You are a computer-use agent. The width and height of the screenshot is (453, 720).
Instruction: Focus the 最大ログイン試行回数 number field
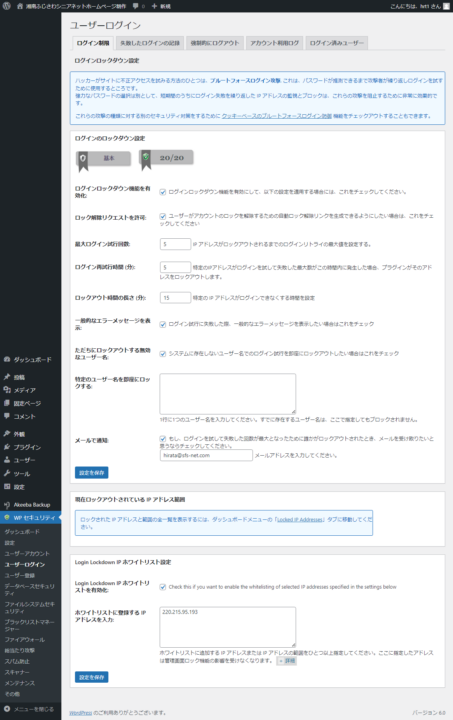[x=175, y=244]
